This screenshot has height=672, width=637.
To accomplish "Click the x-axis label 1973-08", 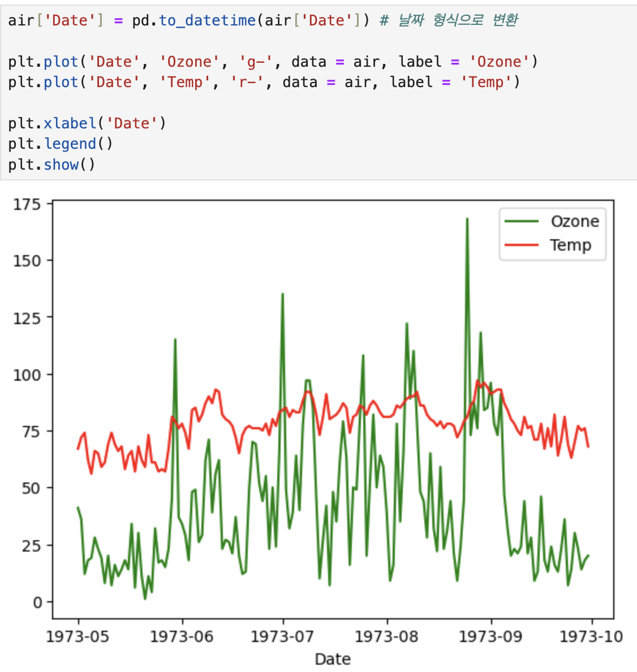I will (386, 636).
